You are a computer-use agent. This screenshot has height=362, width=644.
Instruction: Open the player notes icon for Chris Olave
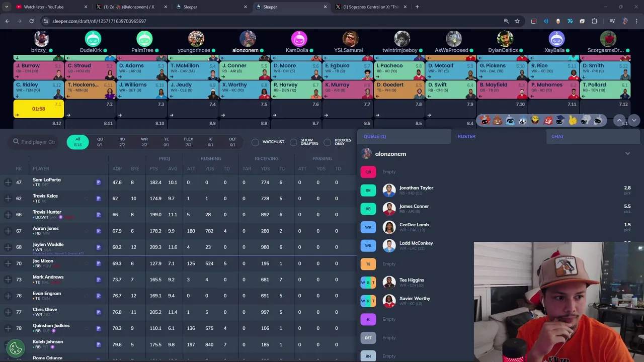click(99, 312)
